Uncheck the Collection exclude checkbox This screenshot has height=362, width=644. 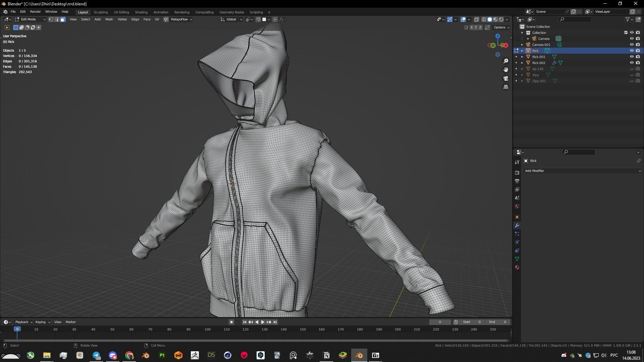(x=626, y=33)
